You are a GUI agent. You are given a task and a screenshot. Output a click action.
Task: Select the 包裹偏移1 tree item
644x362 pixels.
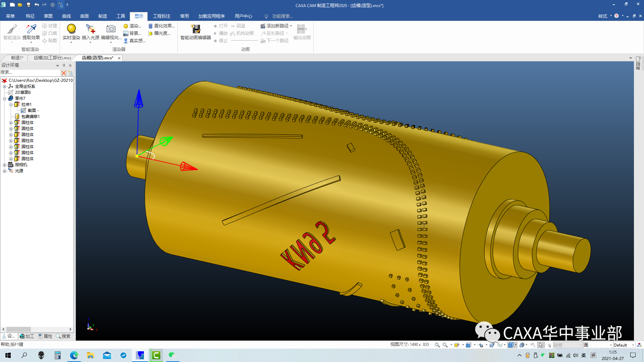point(31,117)
